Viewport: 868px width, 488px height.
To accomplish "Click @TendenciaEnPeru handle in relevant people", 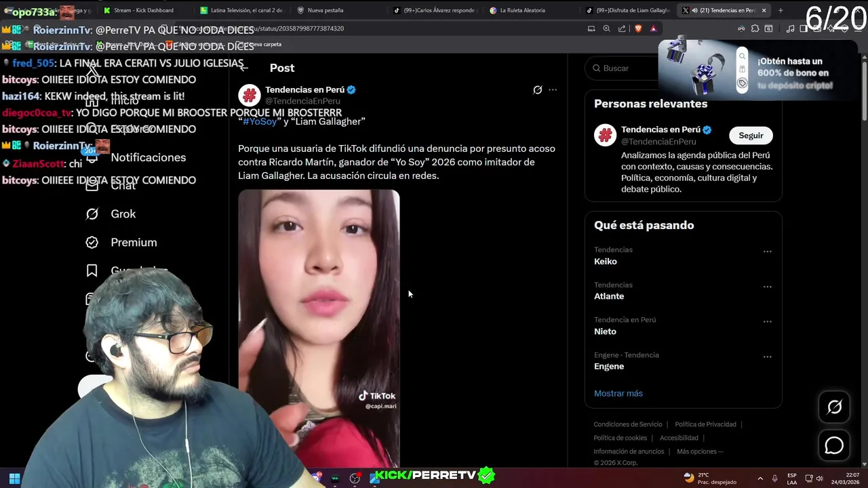I will [x=658, y=142].
